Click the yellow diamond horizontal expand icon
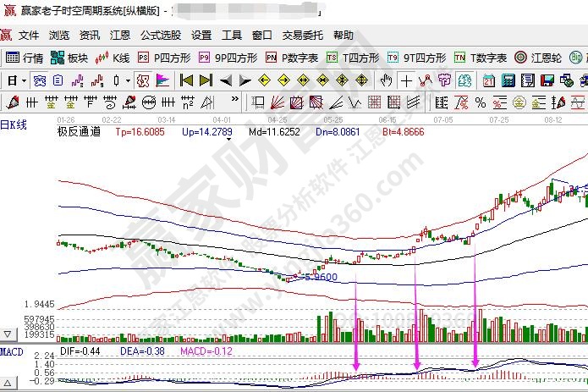The width and height of the screenshot is (588, 392). pyautogui.click(x=303, y=80)
